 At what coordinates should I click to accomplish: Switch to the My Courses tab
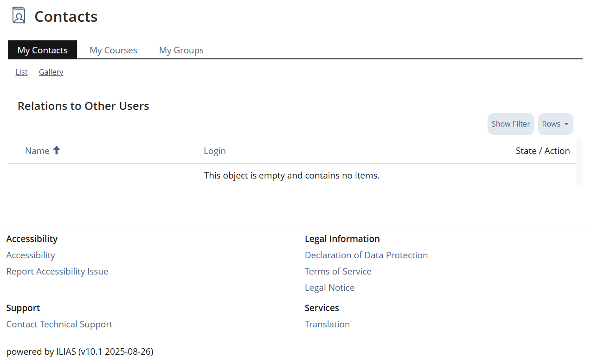pos(113,50)
